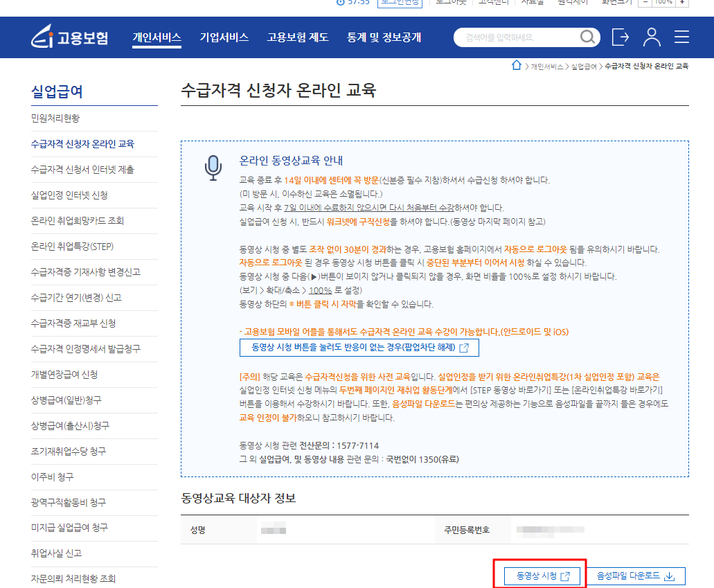Select 민원처리현황 in the sidebar
Screen dimensions: 714x588
(55, 118)
